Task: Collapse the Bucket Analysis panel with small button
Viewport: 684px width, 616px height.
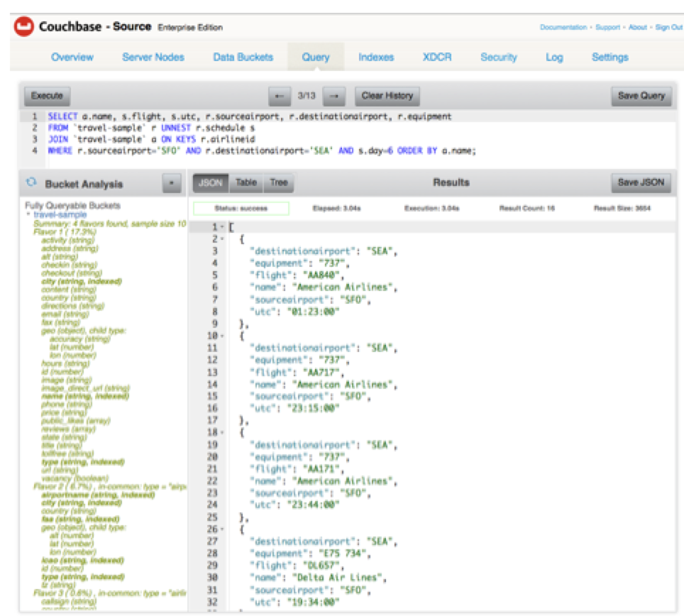Action: pos(171,183)
